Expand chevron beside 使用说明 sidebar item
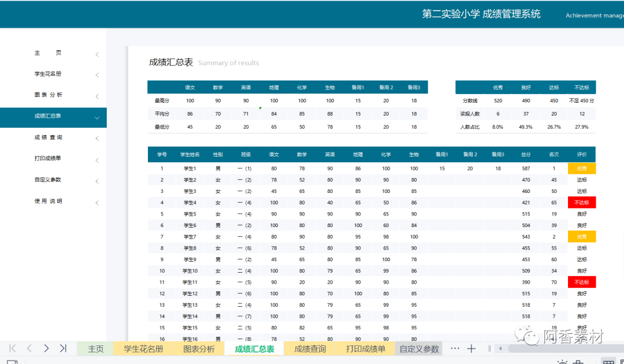The image size is (624, 364). point(97,203)
